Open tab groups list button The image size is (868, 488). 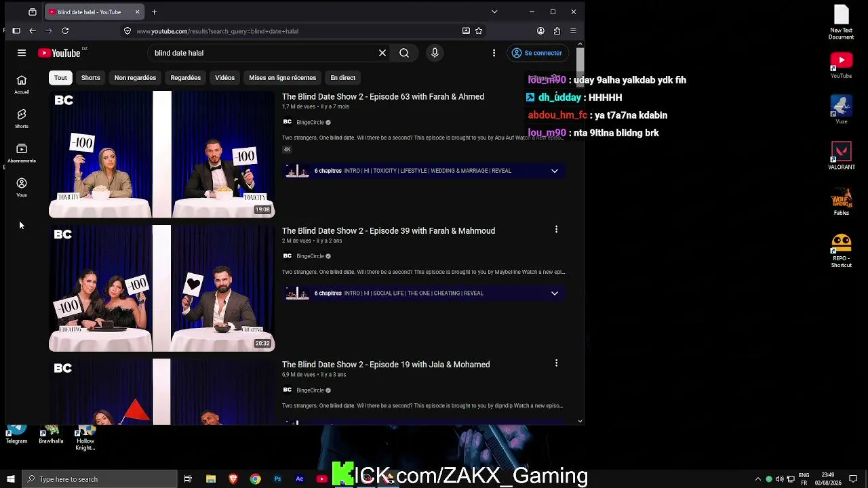(33, 12)
